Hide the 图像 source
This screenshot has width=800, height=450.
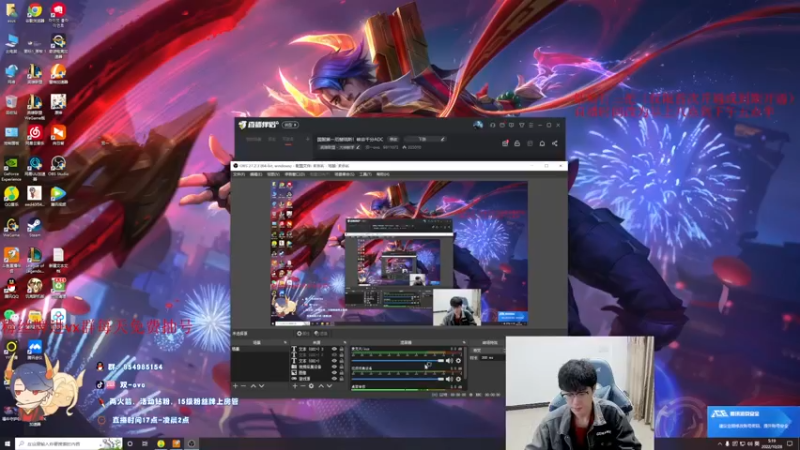pos(334,372)
